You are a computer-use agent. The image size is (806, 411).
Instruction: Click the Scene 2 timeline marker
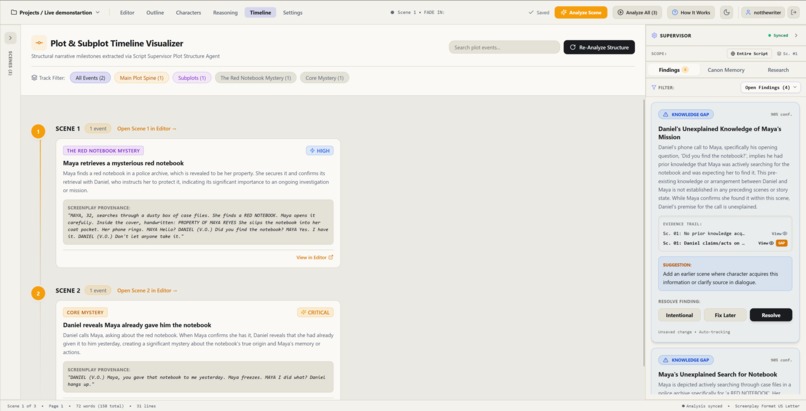pyautogui.click(x=38, y=293)
